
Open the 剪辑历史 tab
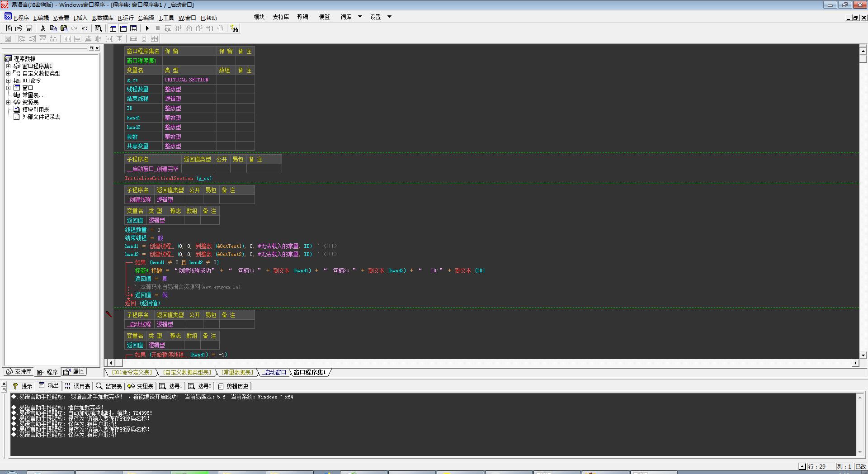pyautogui.click(x=233, y=386)
